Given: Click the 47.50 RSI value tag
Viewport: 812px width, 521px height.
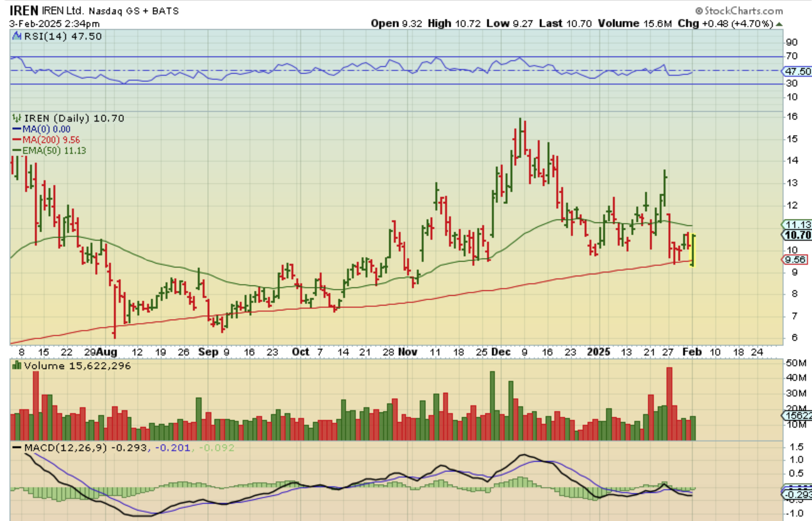Looking at the screenshot, I should (797, 72).
